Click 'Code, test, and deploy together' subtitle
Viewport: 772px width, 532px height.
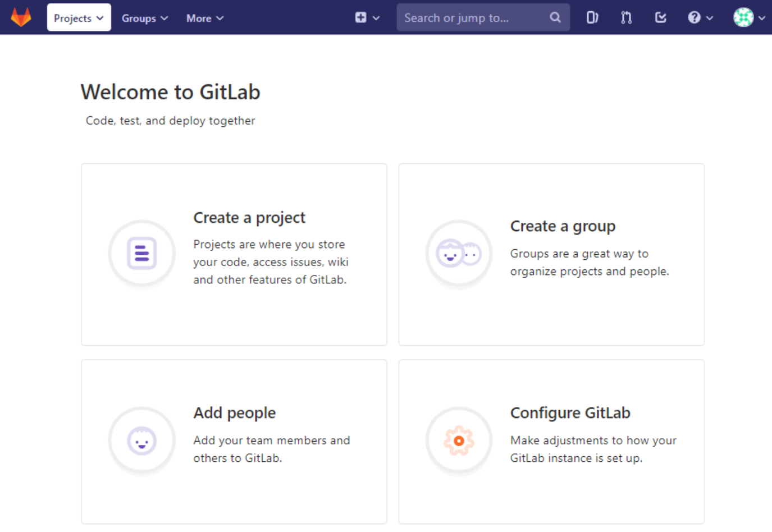171,121
